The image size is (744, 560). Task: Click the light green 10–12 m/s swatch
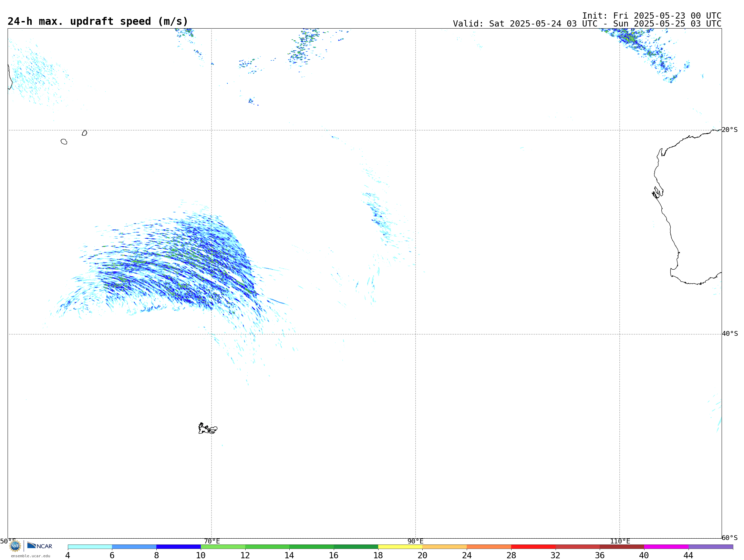point(223,547)
